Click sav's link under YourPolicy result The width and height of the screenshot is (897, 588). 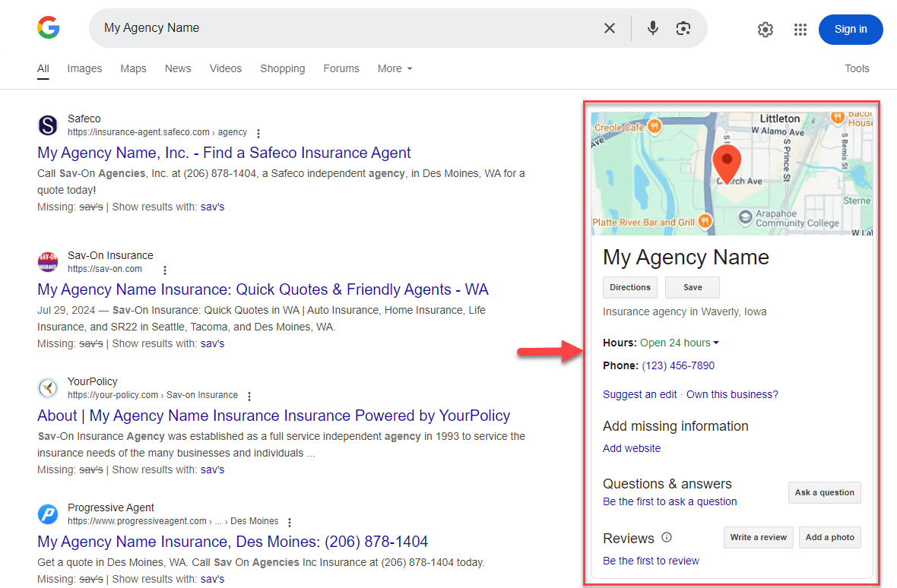click(x=212, y=469)
